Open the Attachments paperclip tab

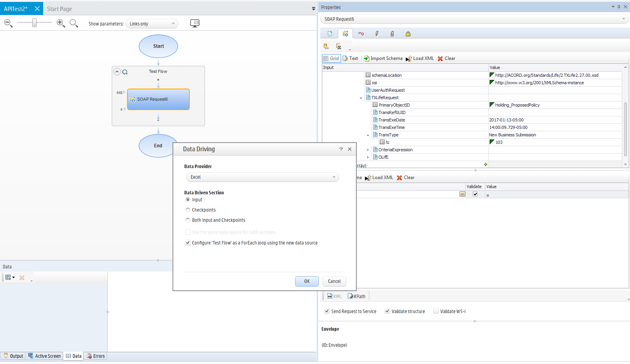tap(392, 34)
